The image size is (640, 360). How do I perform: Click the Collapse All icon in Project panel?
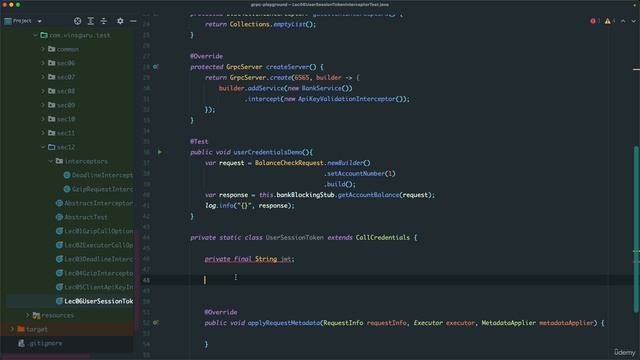click(x=104, y=21)
